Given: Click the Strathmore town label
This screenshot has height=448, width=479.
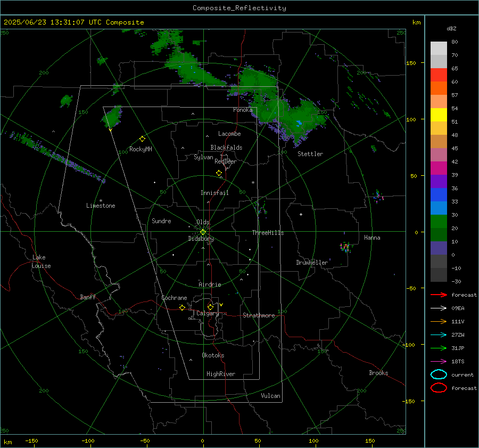Looking at the screenshot, I should [259, 315].
